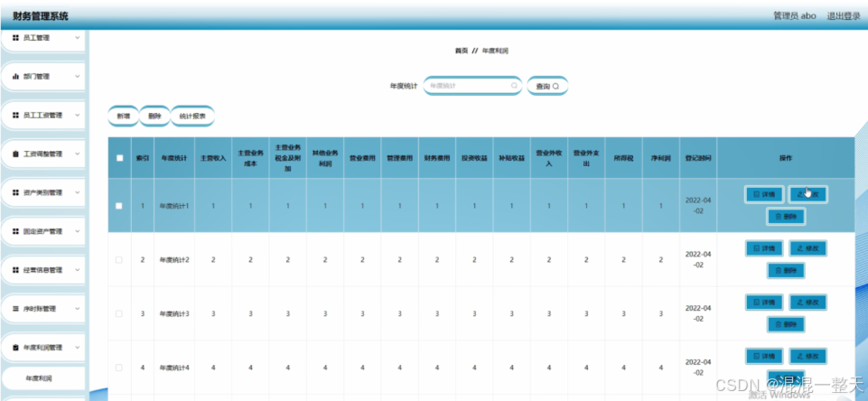Expand the 员工管理 menu chevron

77,38
